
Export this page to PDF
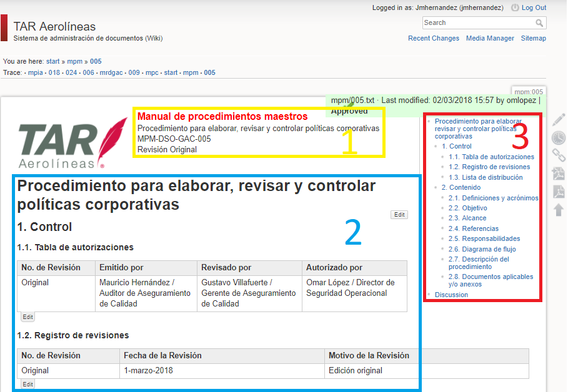(x=559, y=191)
